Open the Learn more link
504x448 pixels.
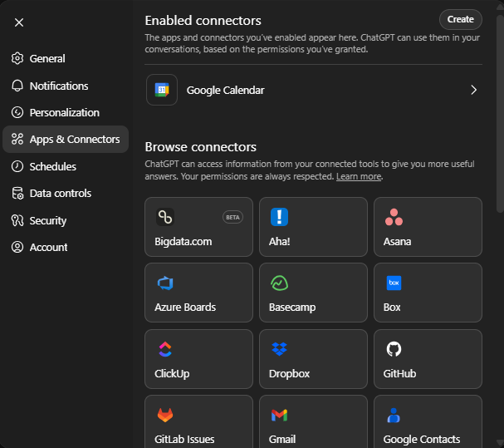point(359,176)
